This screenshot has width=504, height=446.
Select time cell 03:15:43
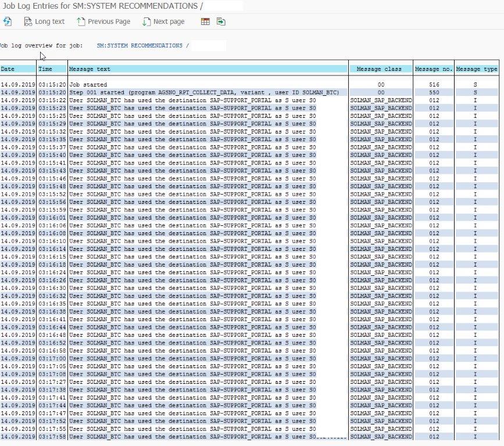(52, 171)
